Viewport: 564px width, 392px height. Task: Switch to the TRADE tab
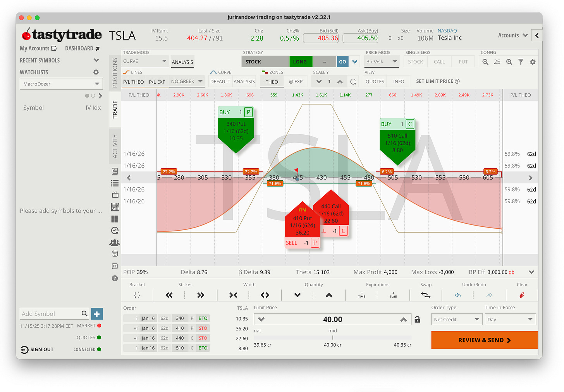(x=115, y=109)
